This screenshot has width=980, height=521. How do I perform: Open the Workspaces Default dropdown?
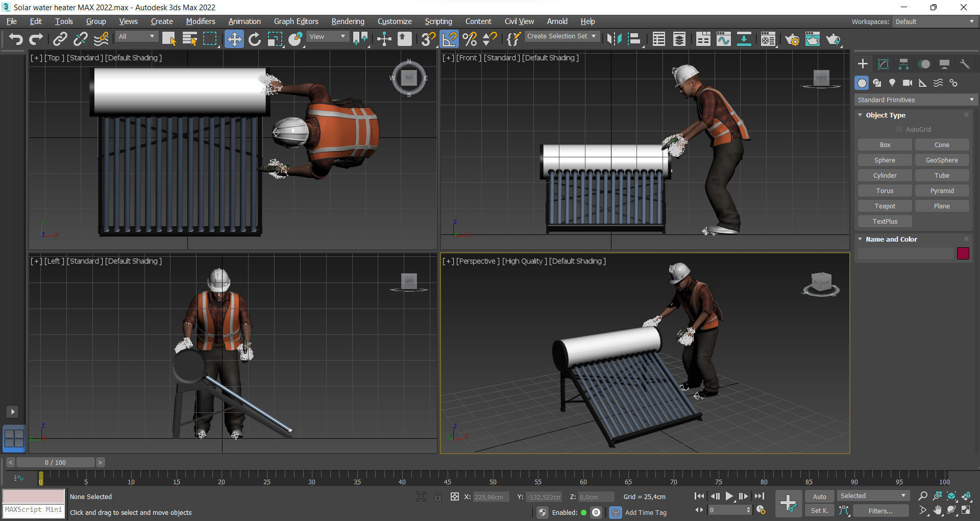(x=935, y=21)
